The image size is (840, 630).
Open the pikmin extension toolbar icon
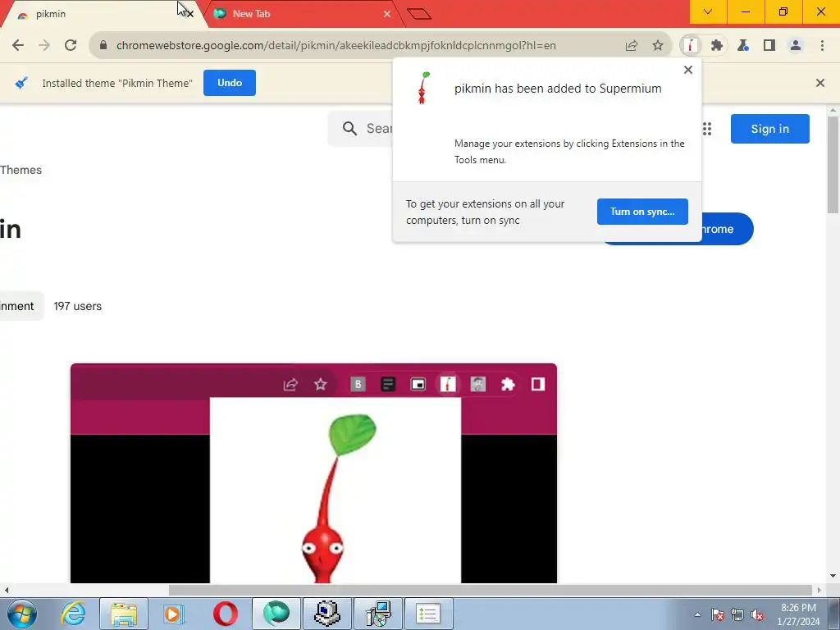(691, 46)
